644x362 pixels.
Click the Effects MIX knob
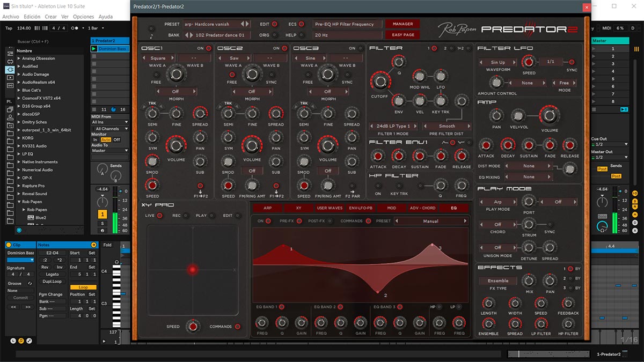(529, 280)
